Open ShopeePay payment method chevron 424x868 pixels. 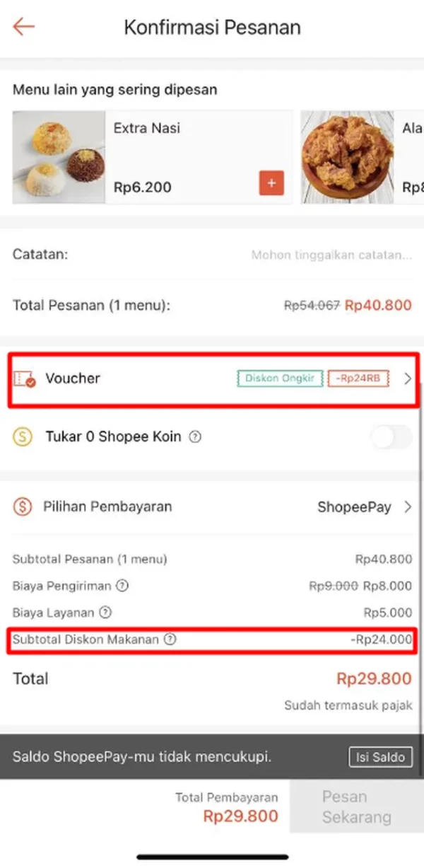click(408, 507)
